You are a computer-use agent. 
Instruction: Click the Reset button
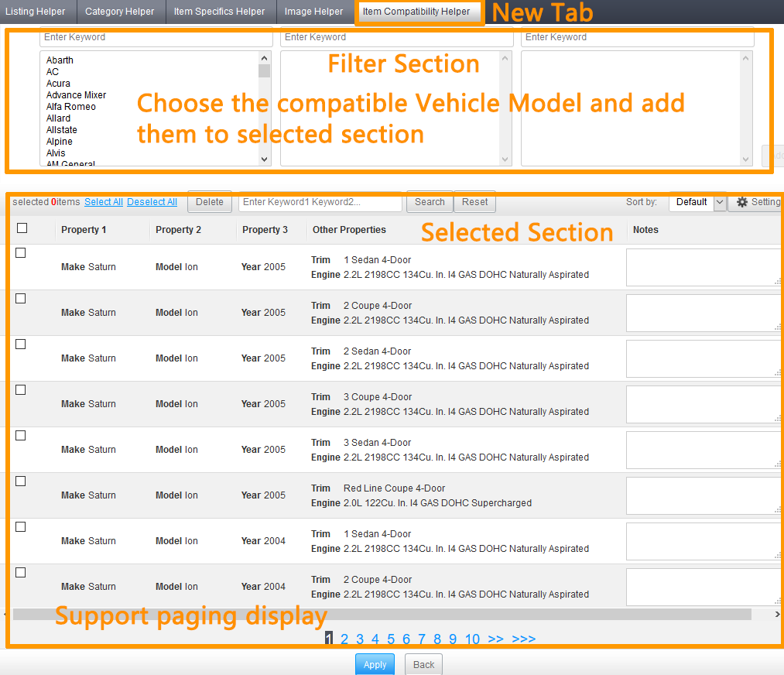pos(474,202)
